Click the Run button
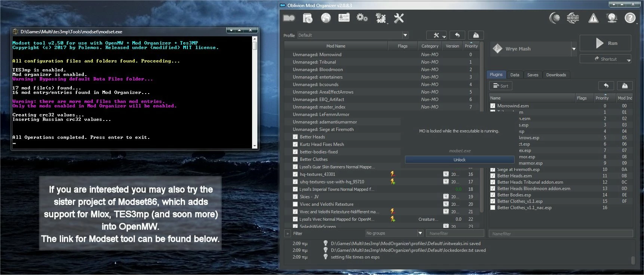The width and height of the screenshot is (644, 275). 605,43
